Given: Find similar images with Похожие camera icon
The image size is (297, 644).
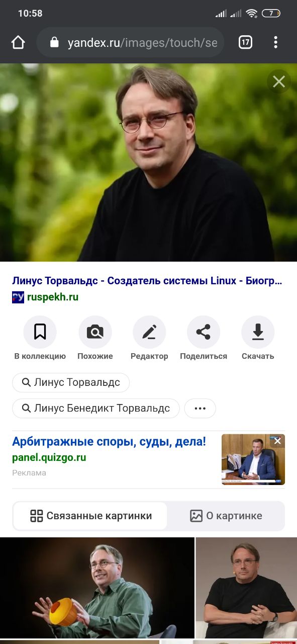Looking at the screenshot, I should 95,332.
